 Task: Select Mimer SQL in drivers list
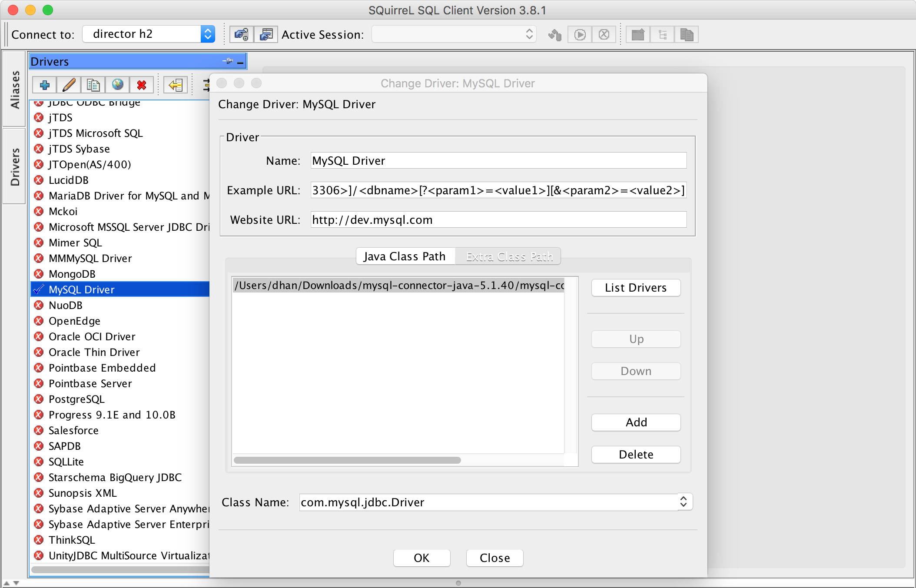point(120,243)
